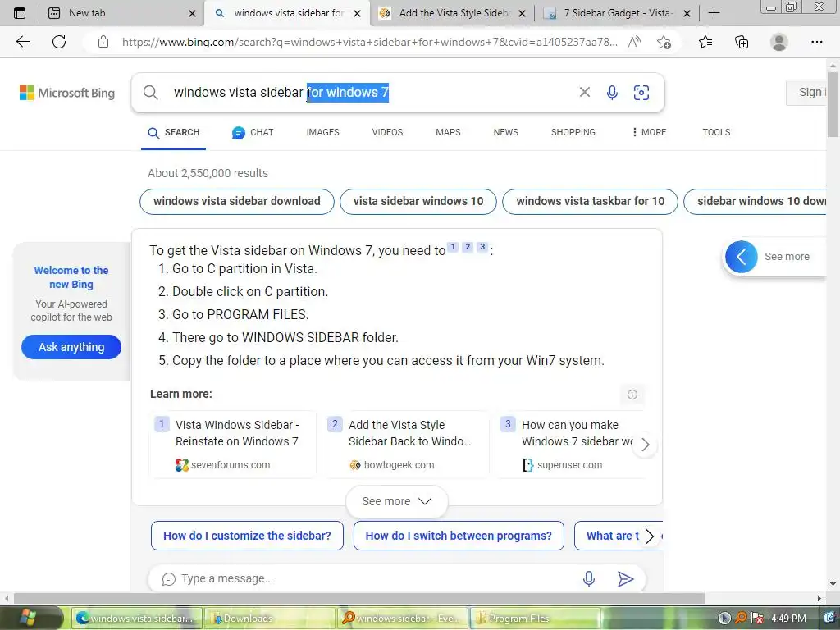Switch to the New tab tab
The image size is (840, 630).
click(x=116, y=13)
